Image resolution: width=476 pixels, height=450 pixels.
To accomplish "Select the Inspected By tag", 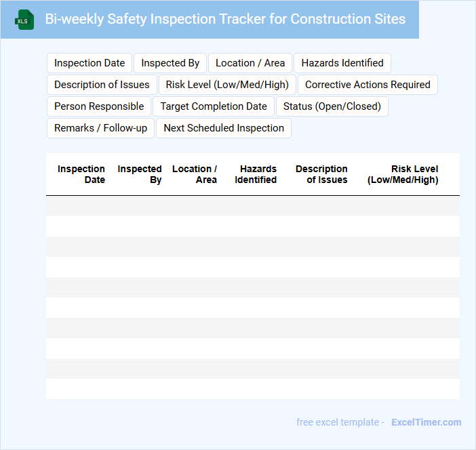I will click(x=170, y=63).
